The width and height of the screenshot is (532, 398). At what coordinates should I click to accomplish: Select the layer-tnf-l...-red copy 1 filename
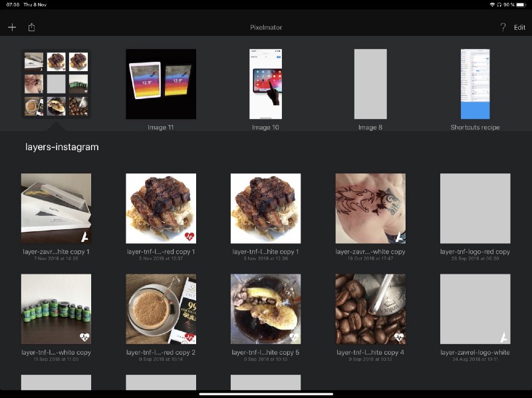161,252
